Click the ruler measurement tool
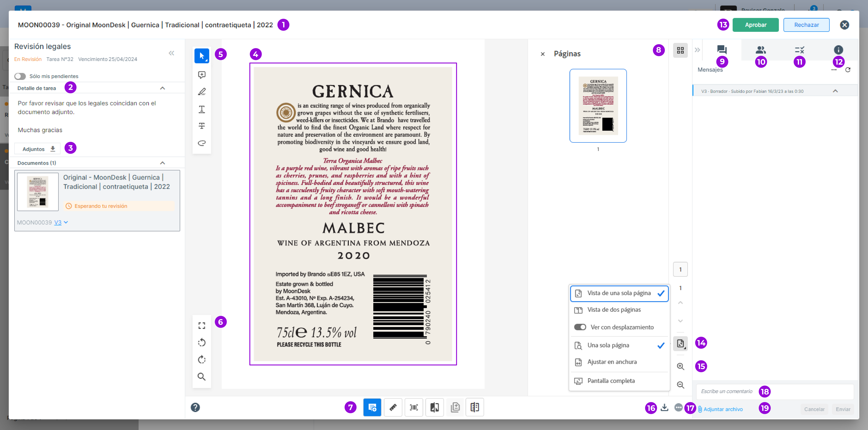The height and width of the screenshot is (430, 868). (393, 407)
